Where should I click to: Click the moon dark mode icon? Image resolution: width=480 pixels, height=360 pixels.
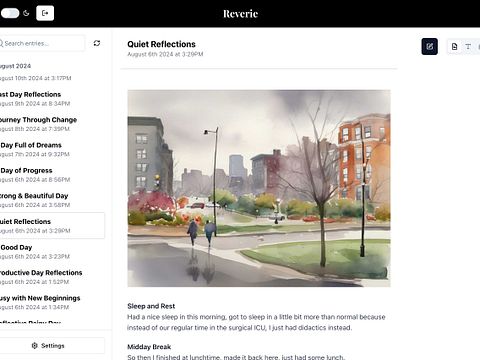click(26, 13)
